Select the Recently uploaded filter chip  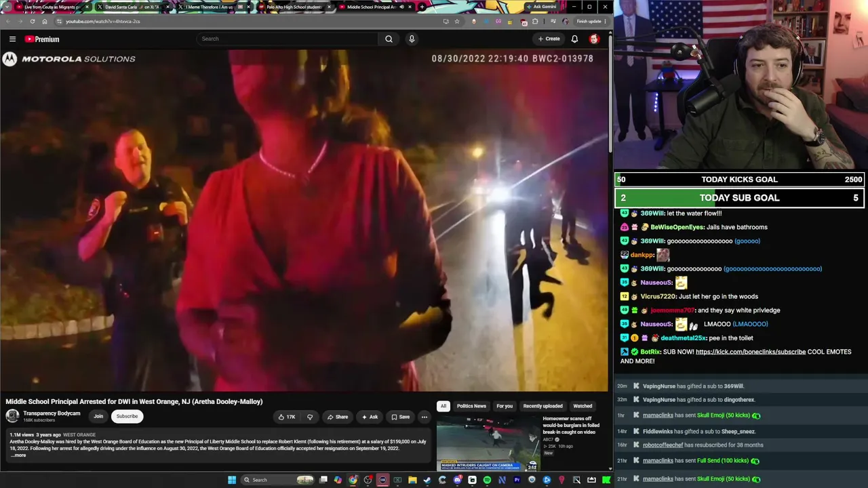click(542, 406)
